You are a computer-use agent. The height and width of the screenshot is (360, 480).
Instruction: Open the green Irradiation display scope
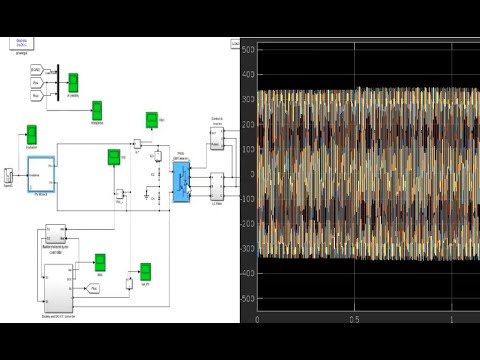31,135
